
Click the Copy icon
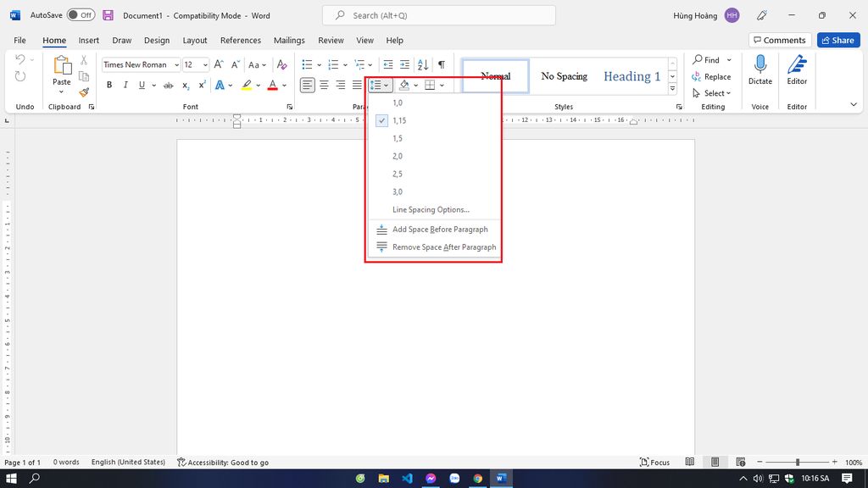(84, 76)
